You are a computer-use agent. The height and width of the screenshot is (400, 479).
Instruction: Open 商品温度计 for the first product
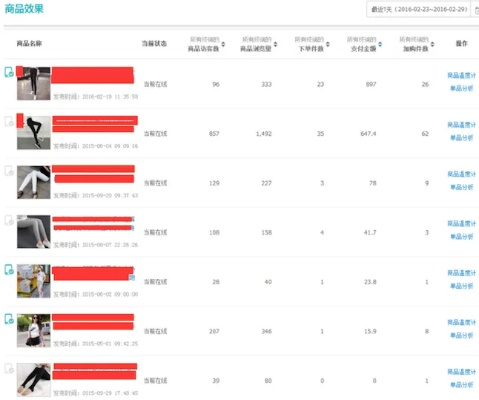(x=461, y=76)
